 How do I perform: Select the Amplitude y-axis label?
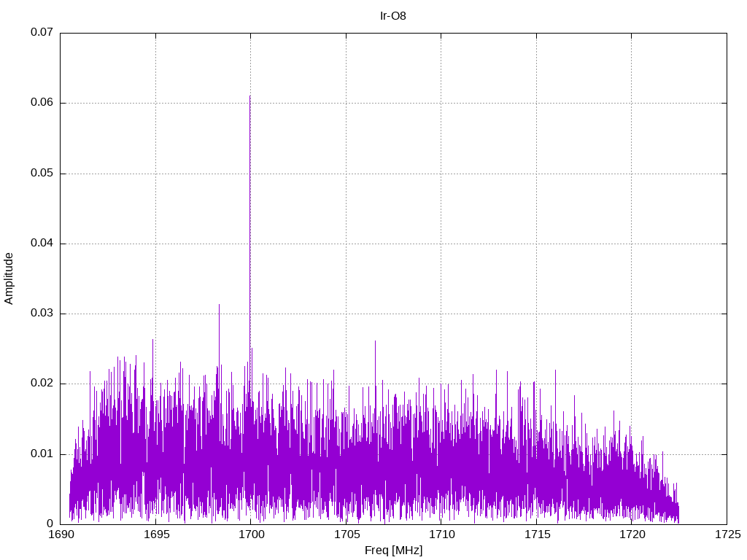click(9, 279)
